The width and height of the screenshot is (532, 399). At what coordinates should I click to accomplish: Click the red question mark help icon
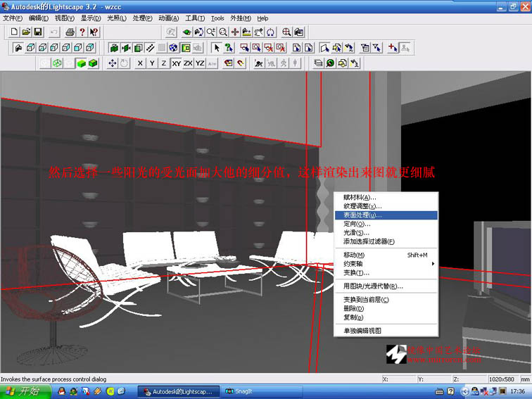(x=82, y=32)
